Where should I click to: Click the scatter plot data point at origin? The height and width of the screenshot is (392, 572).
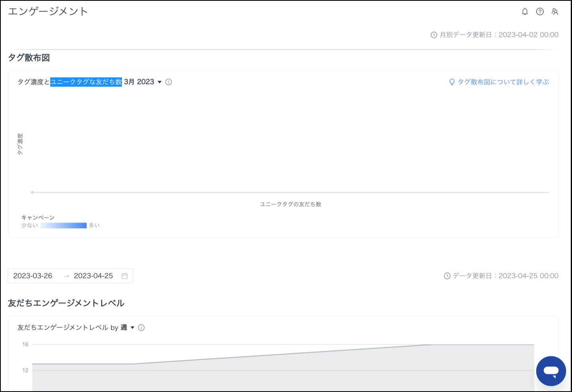[x=32, y=192]
